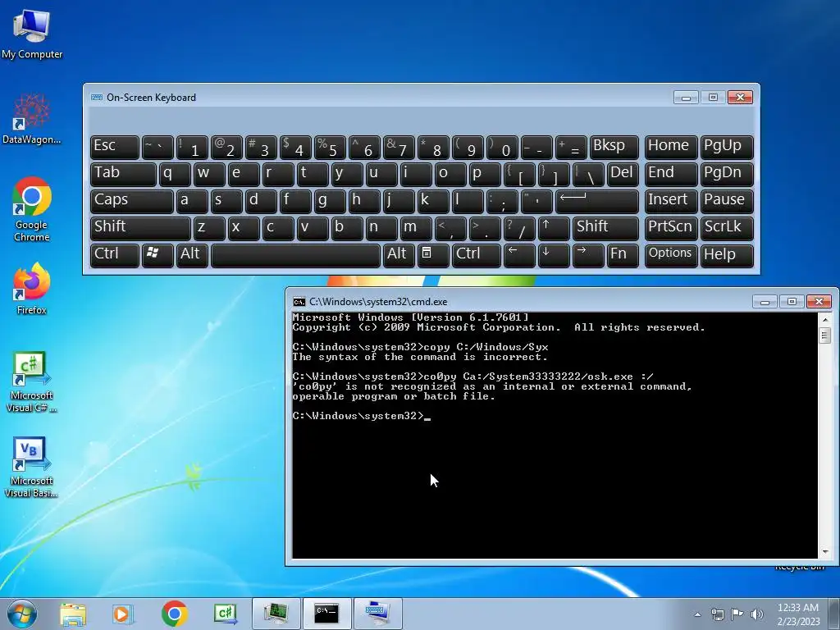Open the DataWagon desktop shortcut
This screenshot has width=840, height=630.
point(32,119)
